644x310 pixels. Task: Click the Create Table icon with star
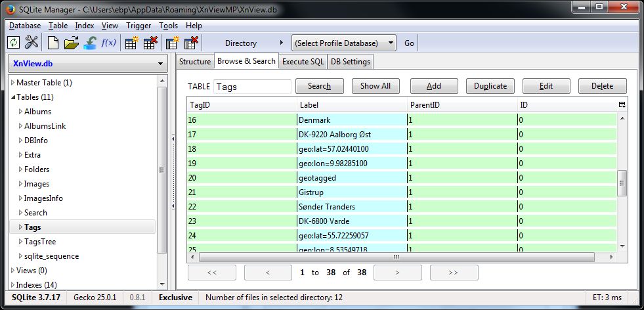tap(131, 42)
